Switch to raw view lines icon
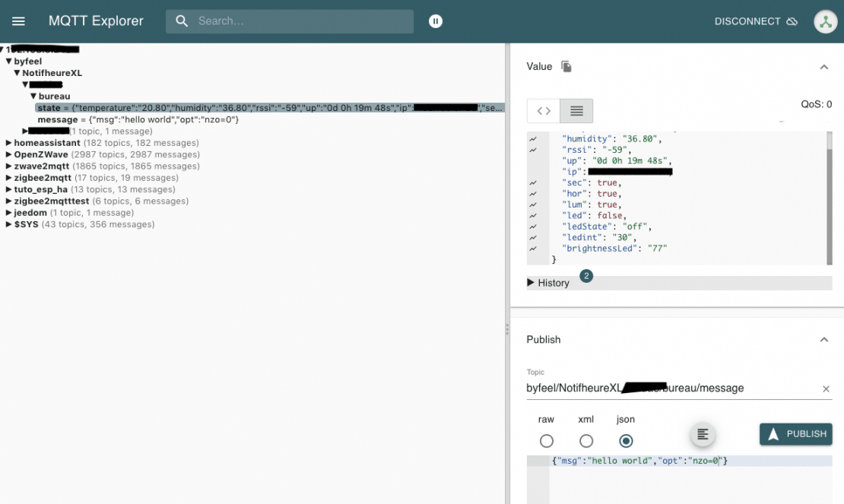This screenshot has height=504, width=844. click(576, 111)
